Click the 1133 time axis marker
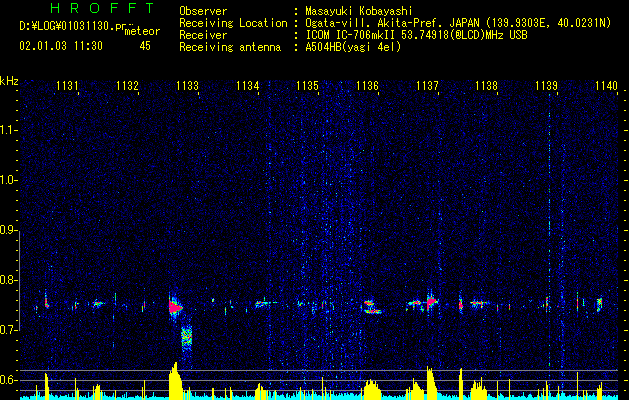Image resolution: width=629 pixels, height=400 pixels. pos(187,85)
